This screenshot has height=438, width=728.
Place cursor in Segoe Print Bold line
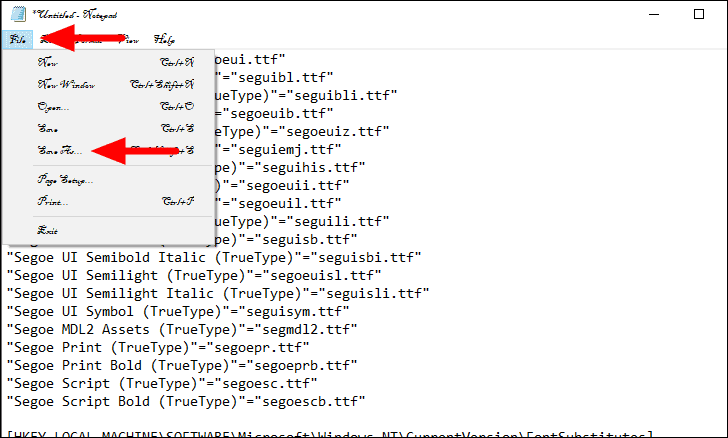coord(182,365)
